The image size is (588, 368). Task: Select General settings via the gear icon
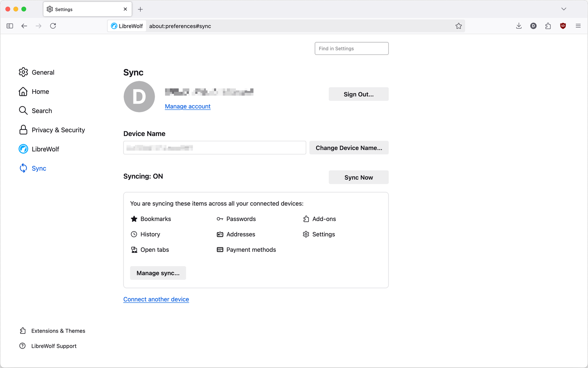(x=23, y=72)
